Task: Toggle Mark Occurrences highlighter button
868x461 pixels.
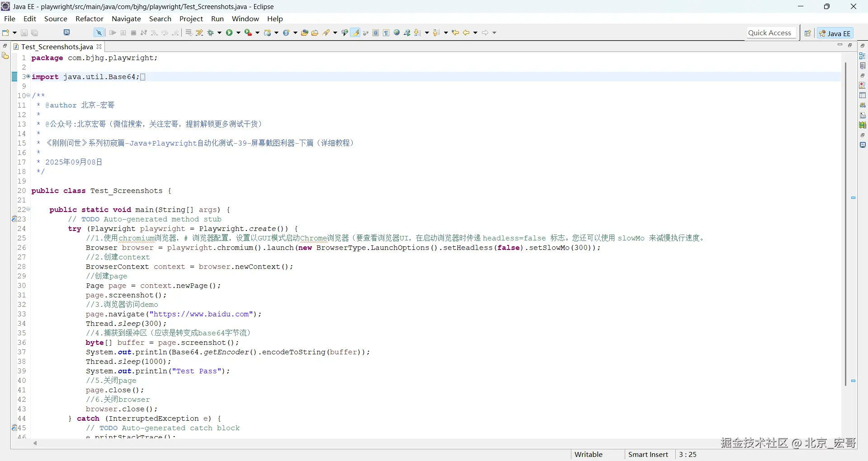Action: [356, 33]
